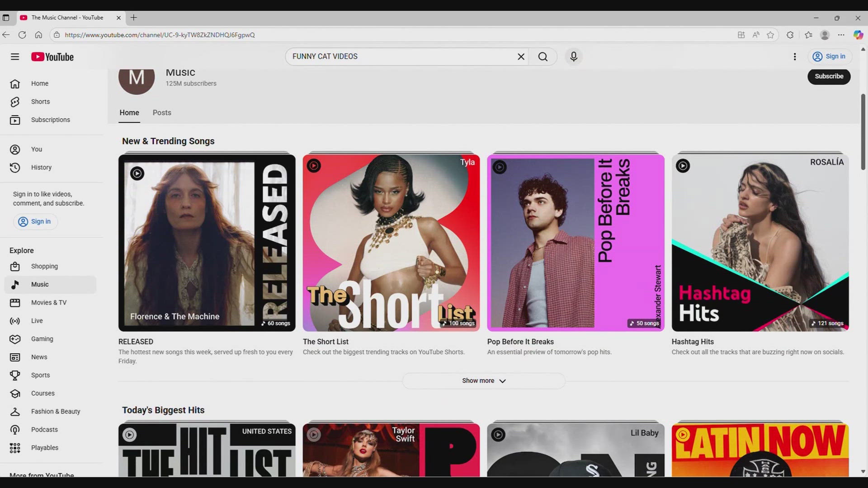Subscribe to the Music channel

click(829, 76)
